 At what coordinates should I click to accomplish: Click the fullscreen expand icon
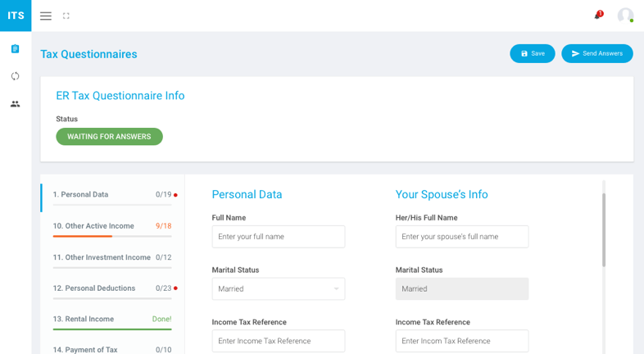(x=66, y=16)
